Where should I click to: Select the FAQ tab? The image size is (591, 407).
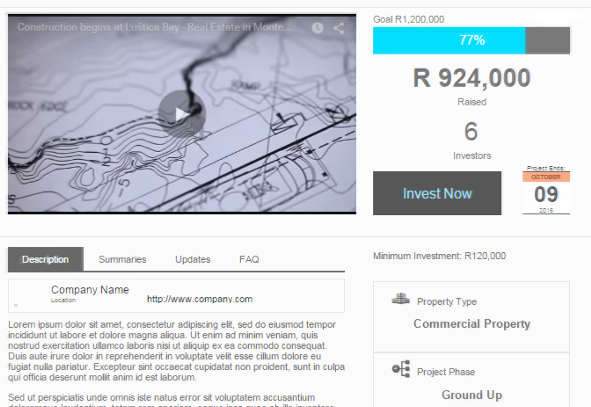(x=249, y=259)
